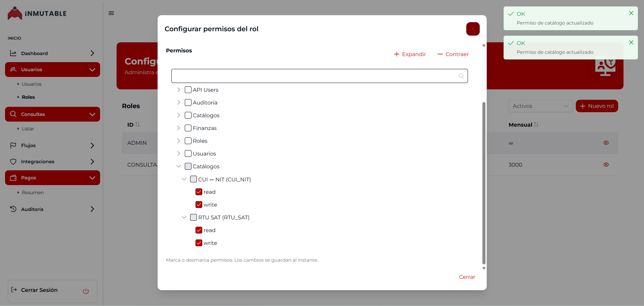Check the API Users checkbox
The height and width of the screenshot is (306, 644).
tap(188, 90)
